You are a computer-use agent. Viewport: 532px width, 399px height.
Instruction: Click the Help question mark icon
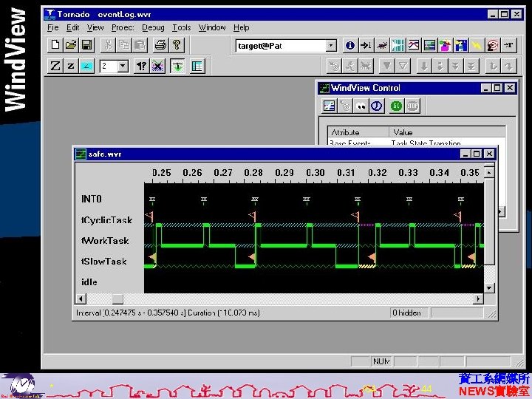click(x=177, y=45)
